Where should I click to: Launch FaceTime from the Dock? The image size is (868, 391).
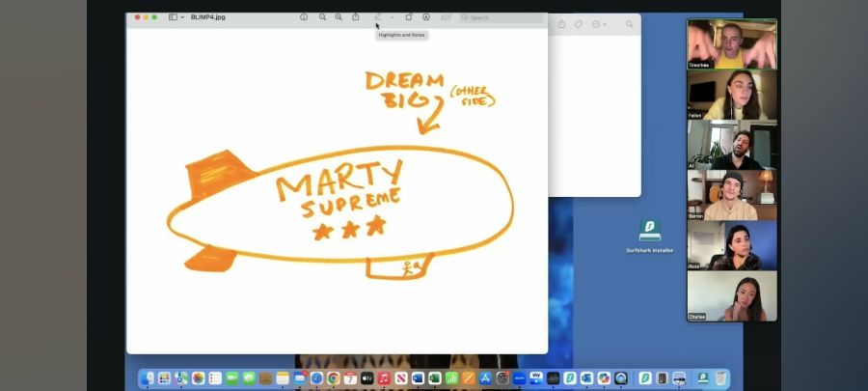coord(231,378)
